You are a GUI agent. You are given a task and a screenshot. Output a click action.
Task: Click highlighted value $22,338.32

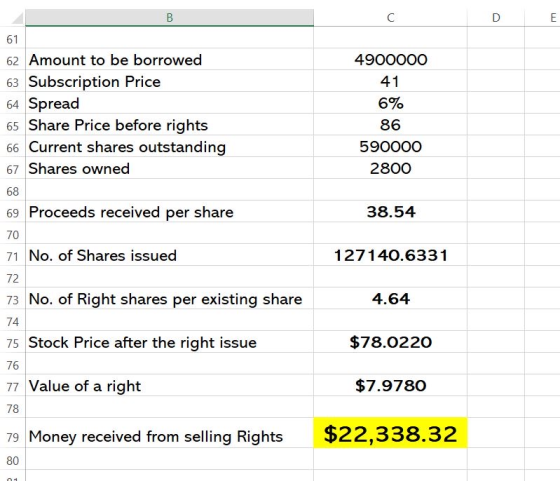390,433
